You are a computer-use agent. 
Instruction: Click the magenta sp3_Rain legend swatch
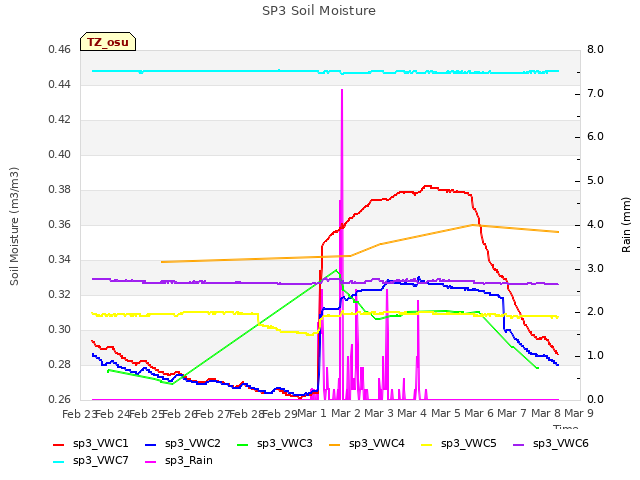[151, 462]
